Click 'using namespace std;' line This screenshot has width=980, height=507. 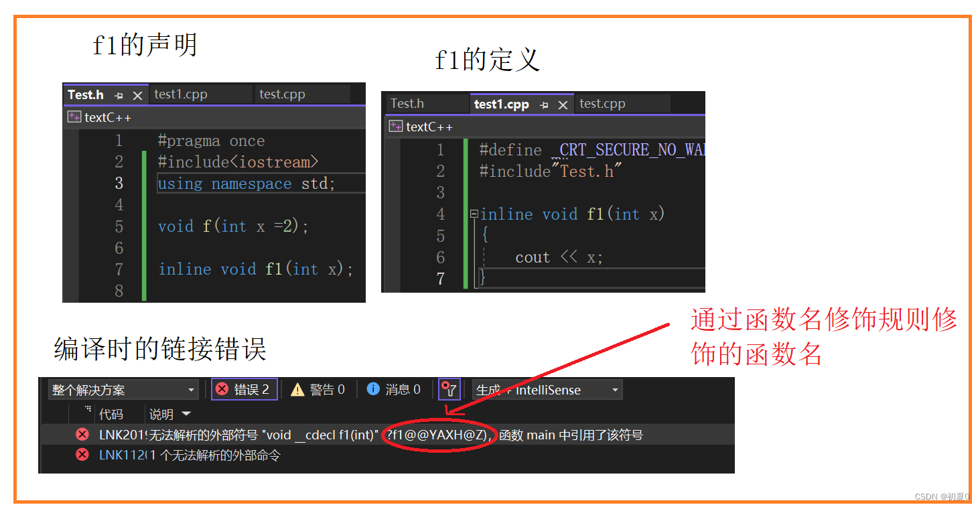click(x=247, y=184)
